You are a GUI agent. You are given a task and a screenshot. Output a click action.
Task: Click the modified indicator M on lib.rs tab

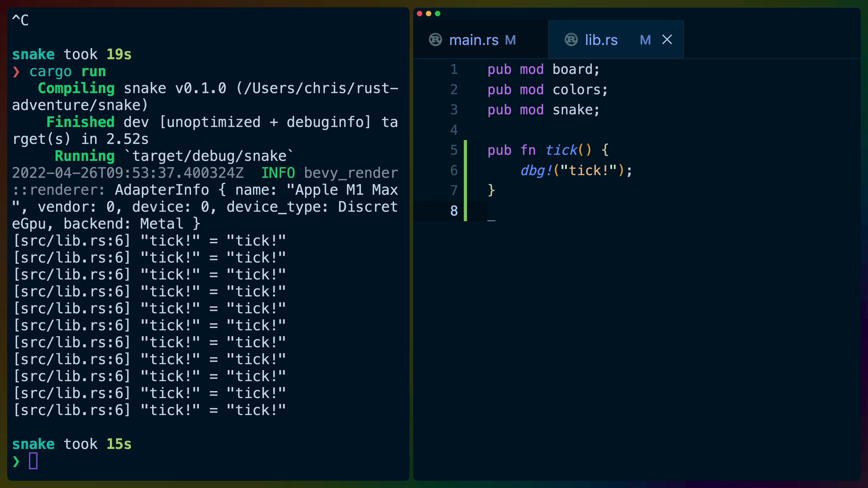click(645, 39)
